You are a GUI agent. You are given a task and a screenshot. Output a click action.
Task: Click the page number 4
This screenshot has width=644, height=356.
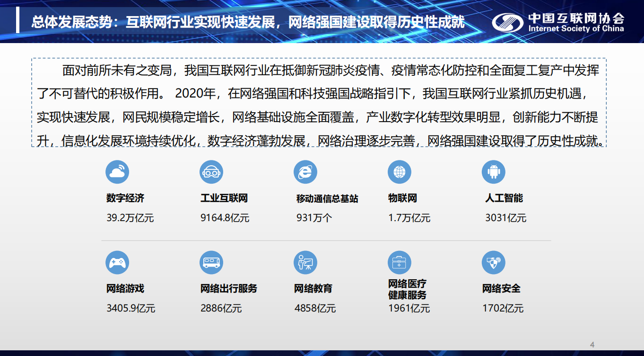pyautogui.click(x=592, y=344)
